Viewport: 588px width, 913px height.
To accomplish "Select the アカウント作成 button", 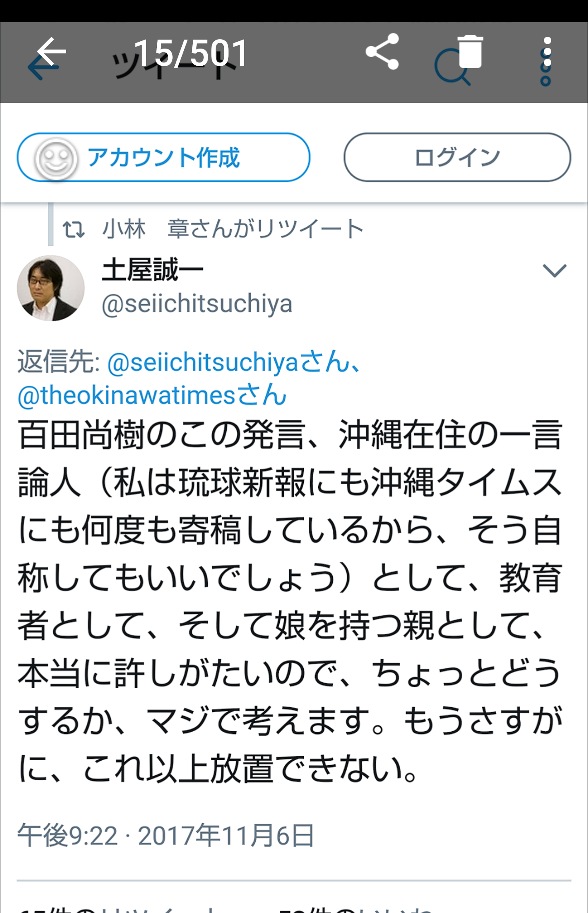I will [x=163, y=157].
